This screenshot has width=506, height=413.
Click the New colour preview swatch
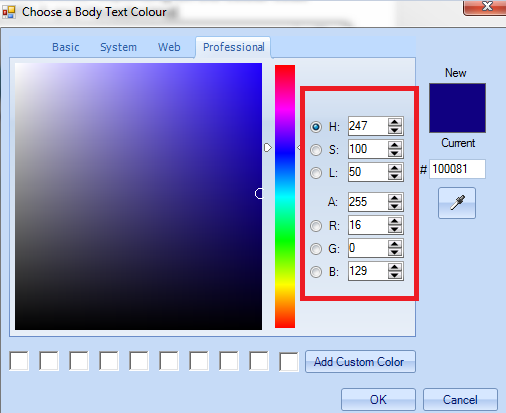click(457, 108)
